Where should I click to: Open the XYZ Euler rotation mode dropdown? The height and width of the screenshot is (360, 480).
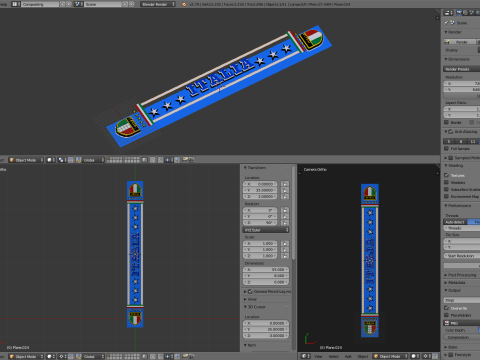point(265,230)
